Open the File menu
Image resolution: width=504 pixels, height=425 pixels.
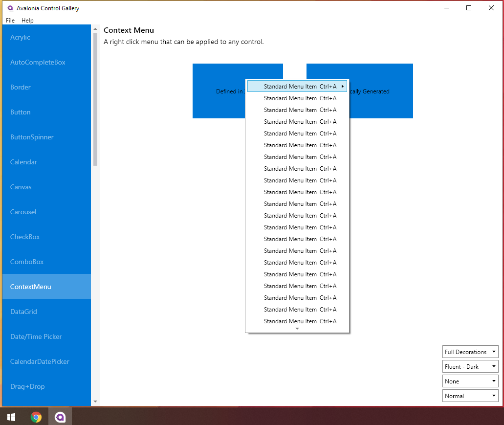pos(9,20)
